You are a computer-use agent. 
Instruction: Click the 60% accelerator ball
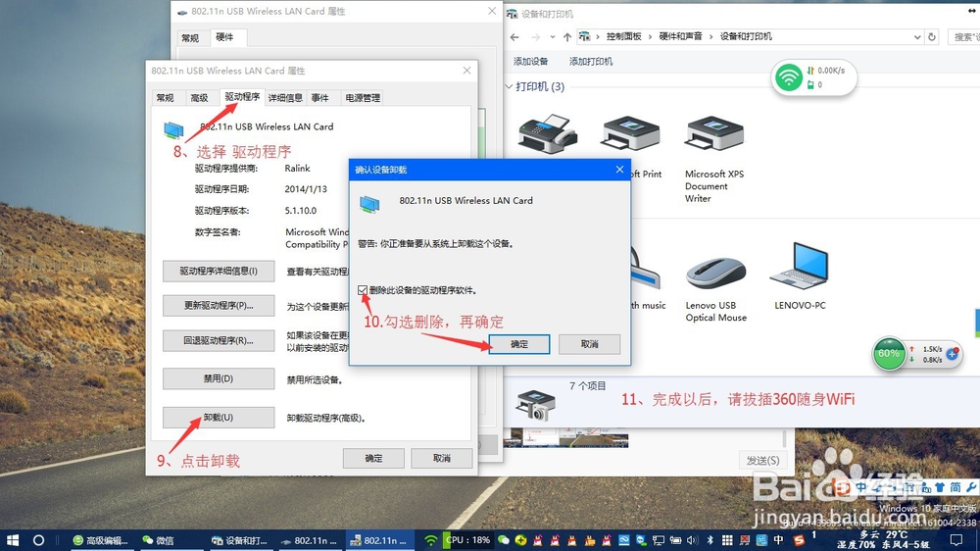889,354
